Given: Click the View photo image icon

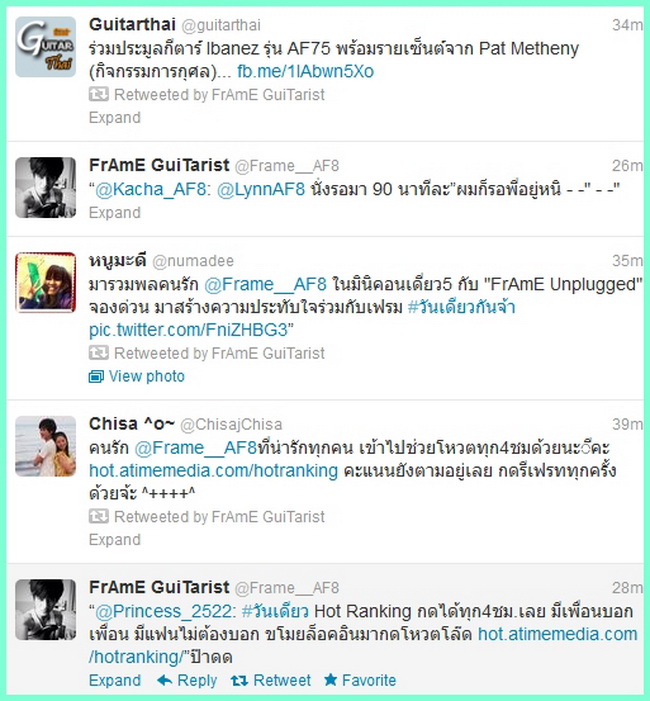Looking at the screenshot, I should coord(96,376).
